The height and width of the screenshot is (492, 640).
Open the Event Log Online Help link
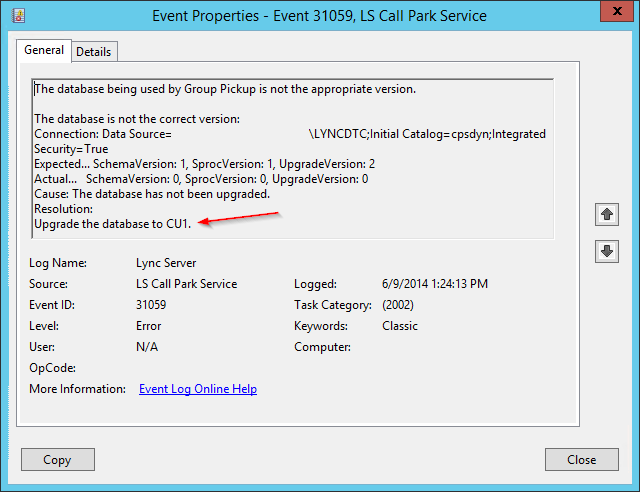[x=198, y=389]
